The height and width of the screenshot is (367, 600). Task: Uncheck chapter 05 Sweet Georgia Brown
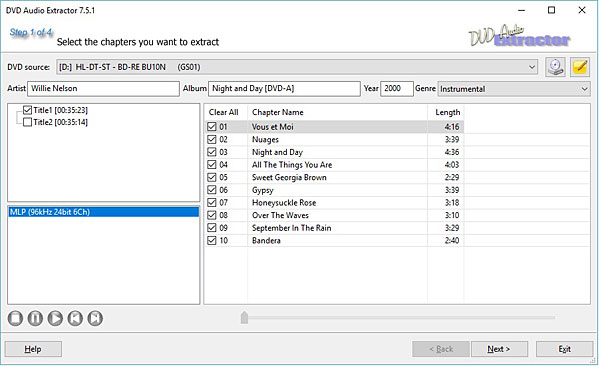tap(212, 177)
